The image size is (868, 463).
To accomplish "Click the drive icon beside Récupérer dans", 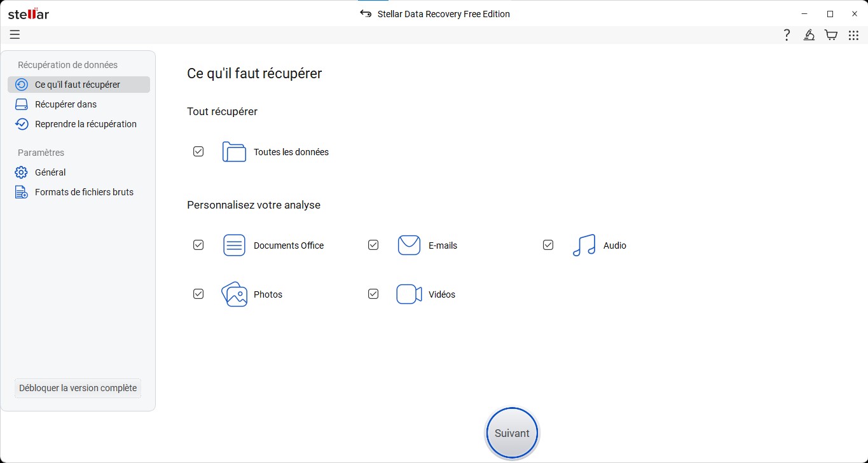I will [22, 104].
